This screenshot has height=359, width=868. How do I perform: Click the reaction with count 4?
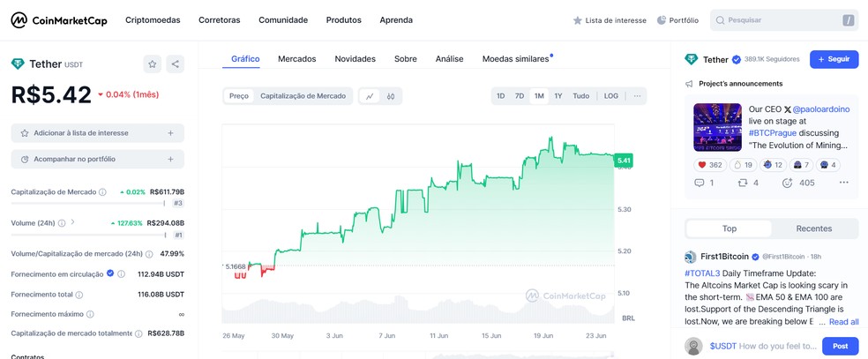[828, 165]
